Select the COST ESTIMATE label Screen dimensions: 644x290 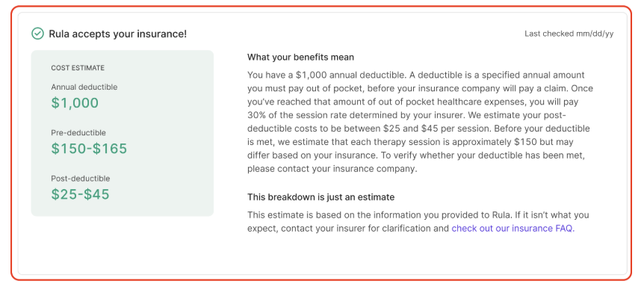[x=78, y=68]
